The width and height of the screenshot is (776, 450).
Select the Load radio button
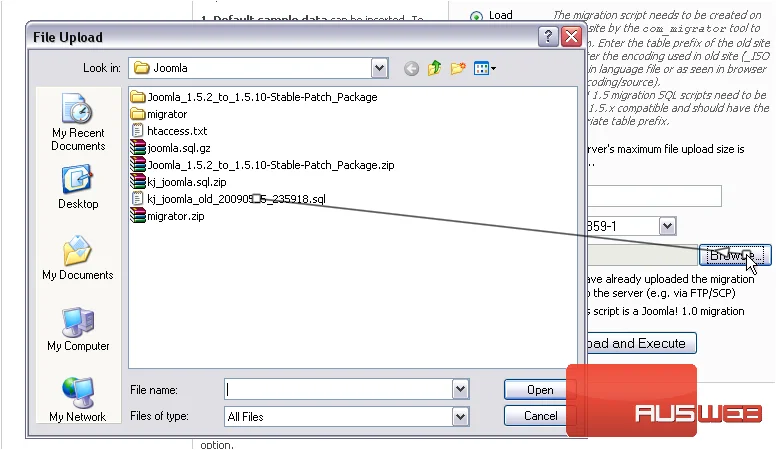(476, 16)
